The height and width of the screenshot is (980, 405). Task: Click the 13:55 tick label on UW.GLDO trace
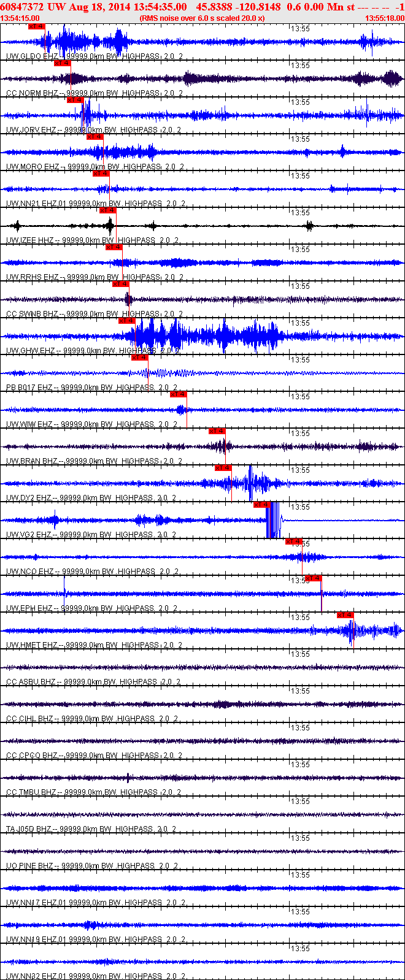pyautogui.click(x=300, y=28)
